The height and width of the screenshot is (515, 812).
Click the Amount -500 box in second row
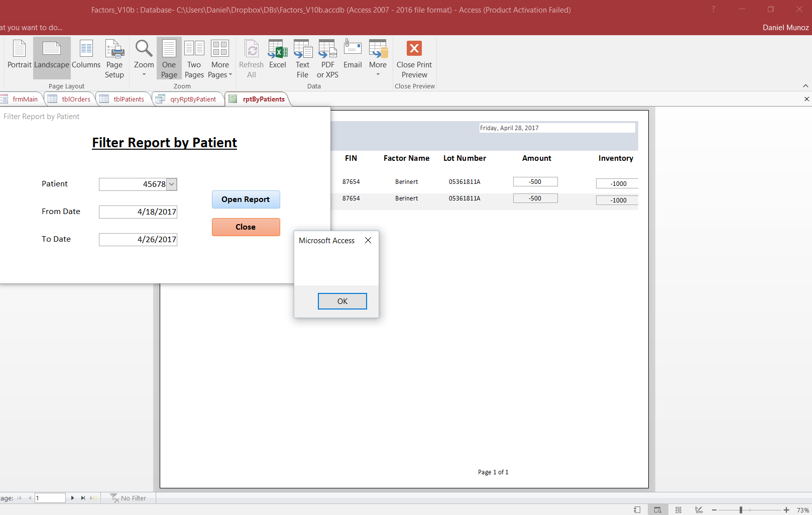[x=535, y=198]
